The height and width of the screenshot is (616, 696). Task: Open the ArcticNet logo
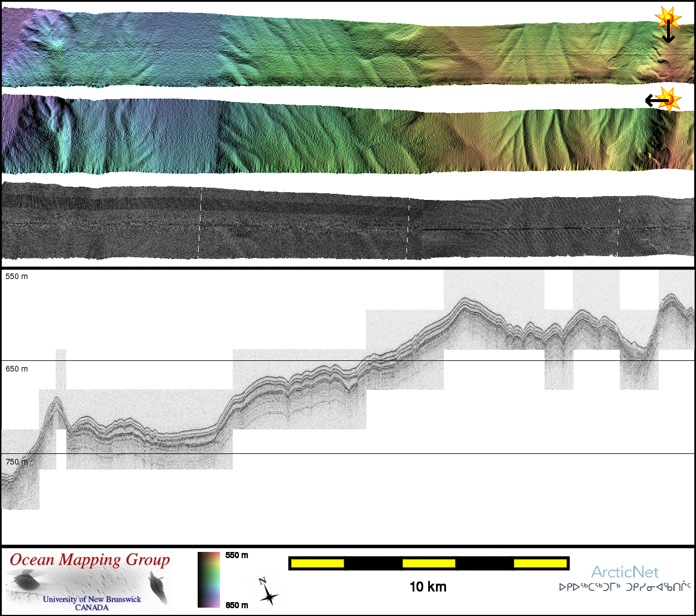pyautogui.click(x=625, y=572)
